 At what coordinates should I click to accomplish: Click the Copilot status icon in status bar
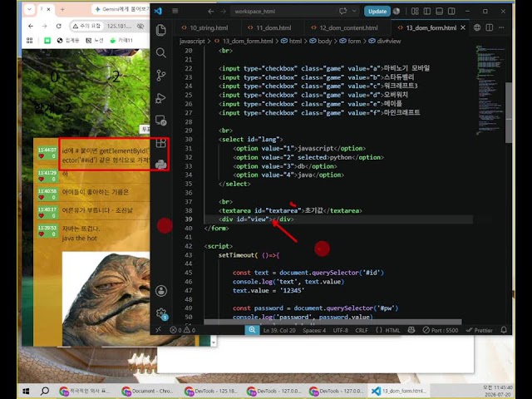411,330
